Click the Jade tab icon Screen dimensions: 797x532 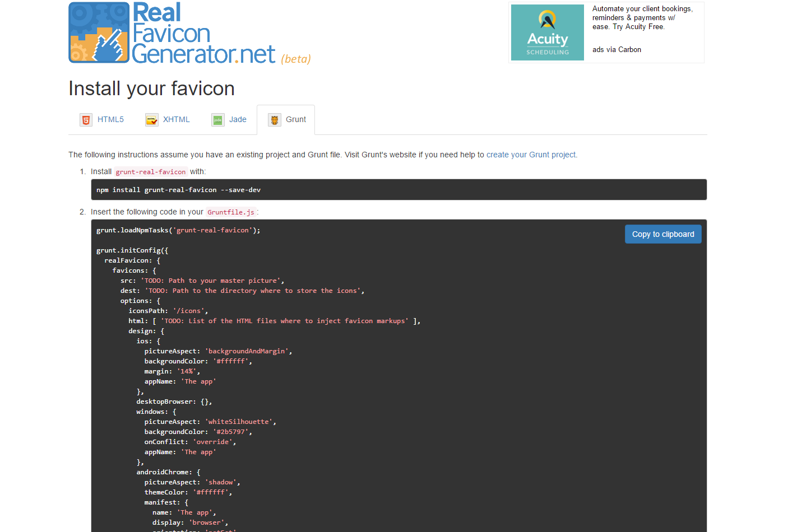(x=217, y=120)
